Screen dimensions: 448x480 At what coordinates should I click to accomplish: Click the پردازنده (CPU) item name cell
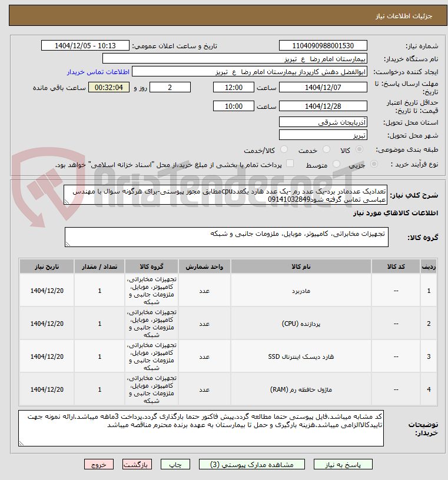pos(301,324)
